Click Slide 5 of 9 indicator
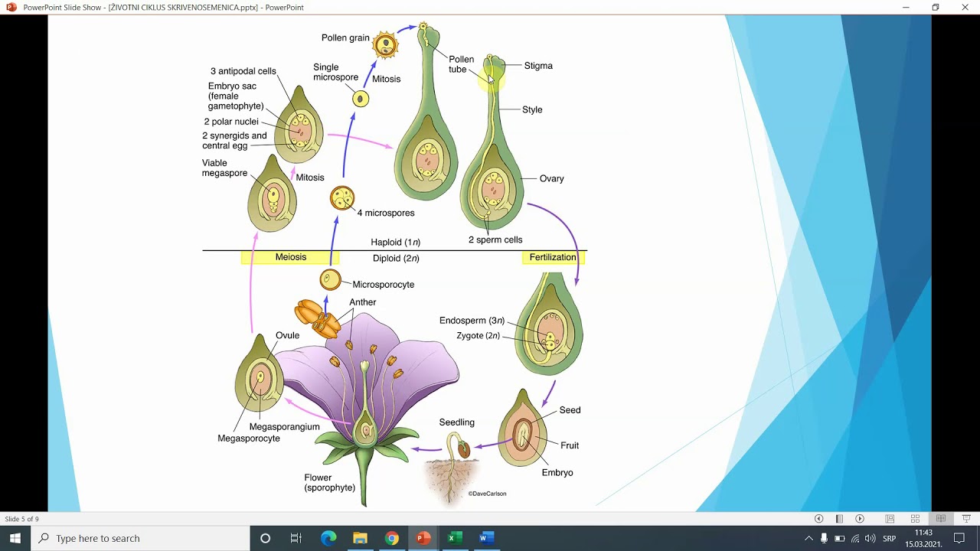This screenshot has width=980, height=551. (x=22, y=519)
